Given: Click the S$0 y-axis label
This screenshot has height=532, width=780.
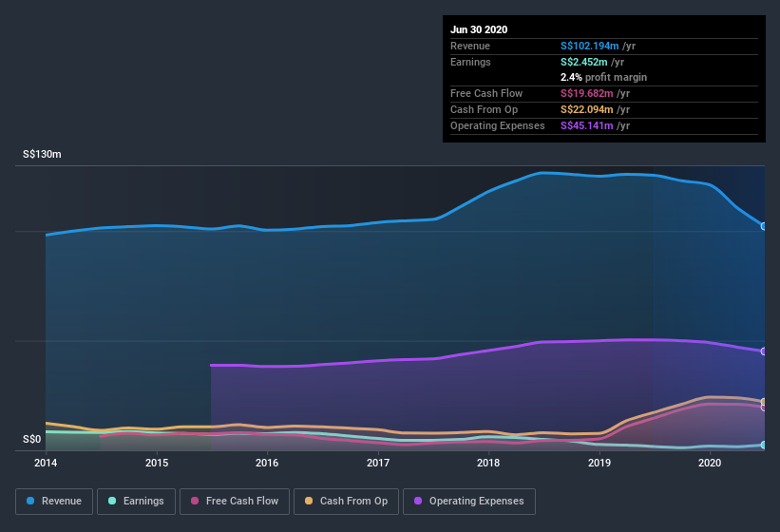Looking at the screenshot, I should tap(32, 439).
